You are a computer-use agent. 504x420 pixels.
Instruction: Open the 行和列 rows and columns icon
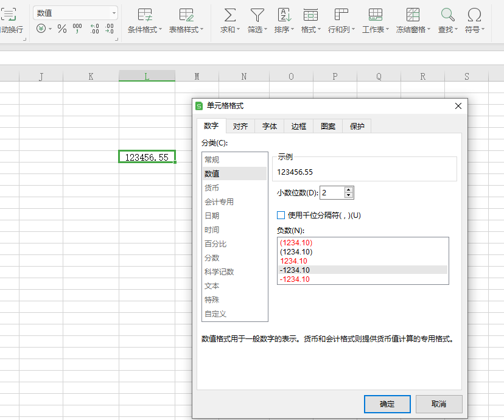pyautogui.click(x=341, y=15)
